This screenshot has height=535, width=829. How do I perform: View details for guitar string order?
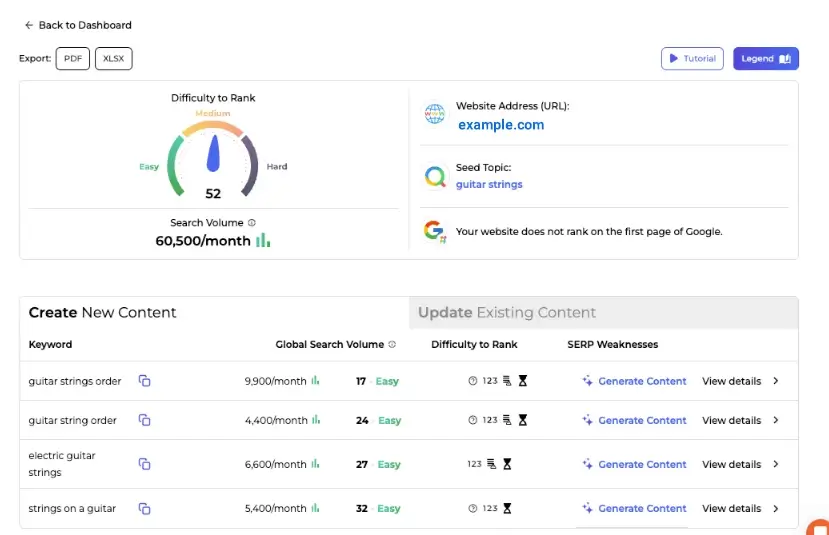732,420
